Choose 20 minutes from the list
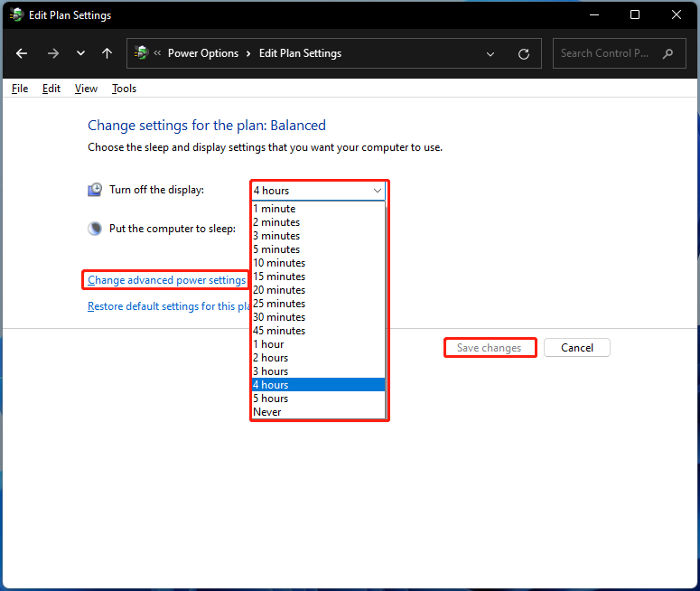700x591 pixels. 319,290
